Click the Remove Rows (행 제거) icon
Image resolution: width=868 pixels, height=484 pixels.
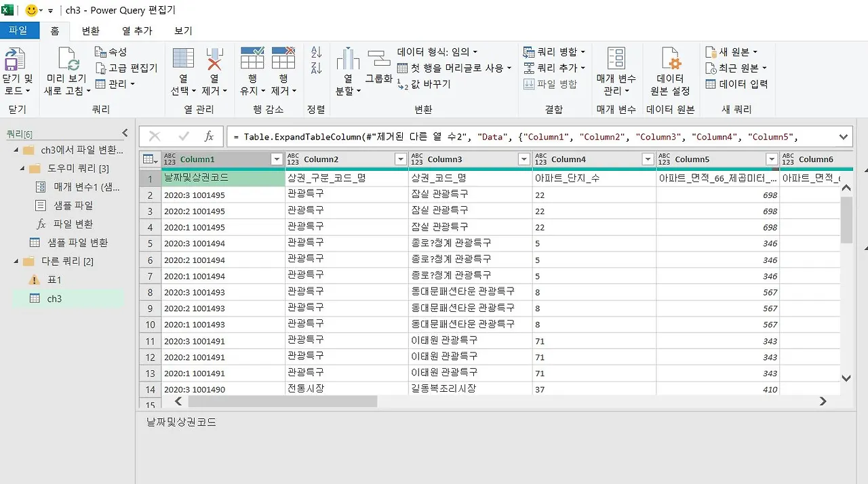pos(283,58)
